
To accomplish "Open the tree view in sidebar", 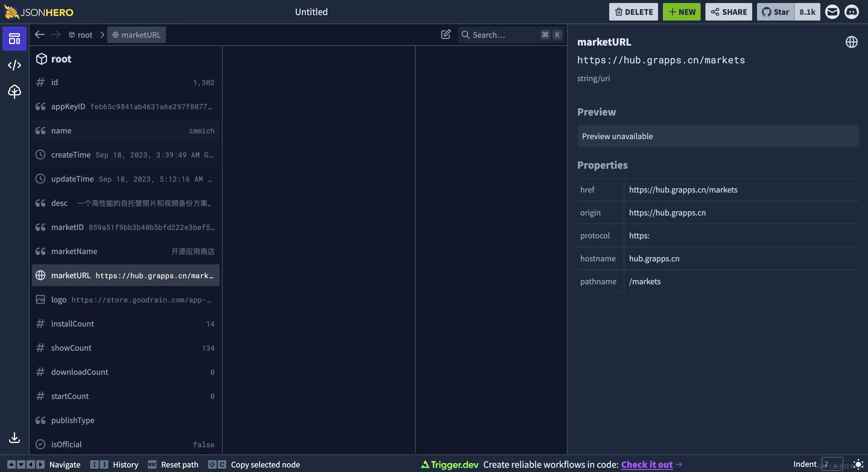I will point(14,91).
